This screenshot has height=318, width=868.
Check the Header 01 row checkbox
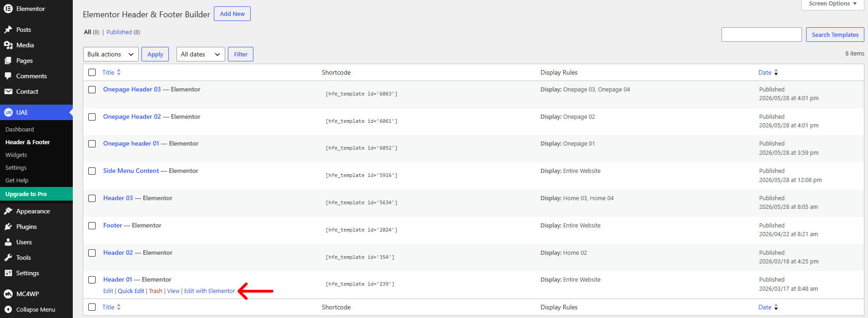click(x=92, y=280)
